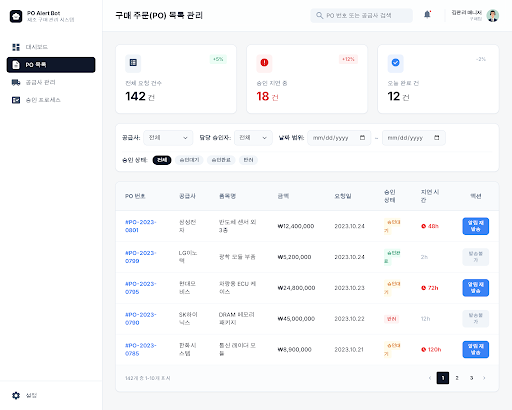Open the dashboard menu item in the sidebar
Image resolution: width=512 pixels, height=410 pixels.
coord(51,47)
